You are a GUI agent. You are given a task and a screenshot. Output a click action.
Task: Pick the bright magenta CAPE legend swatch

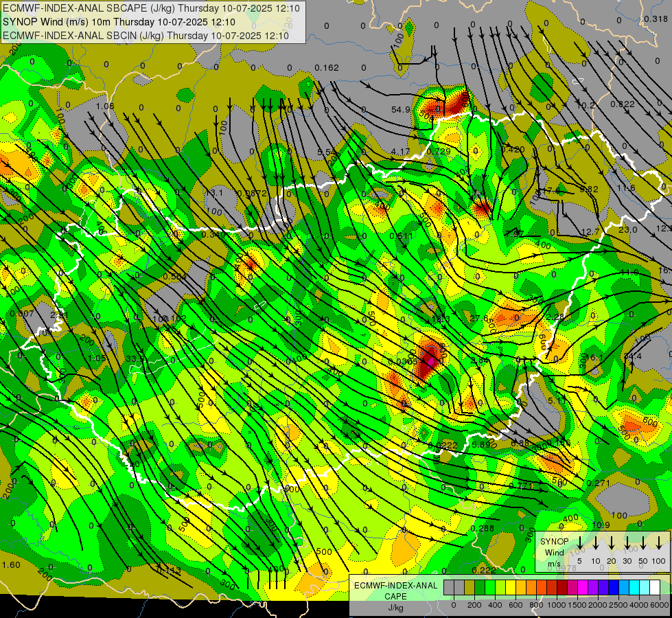tap(583, 588)
